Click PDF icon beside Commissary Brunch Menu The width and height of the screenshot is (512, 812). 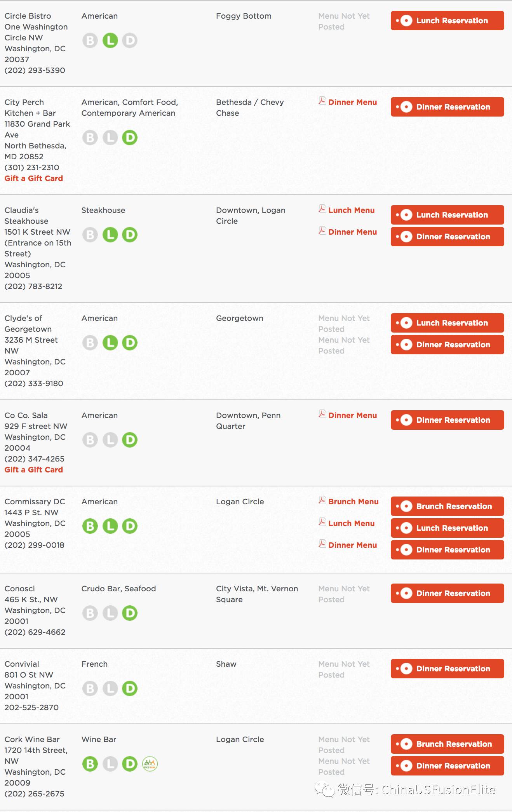322,500
